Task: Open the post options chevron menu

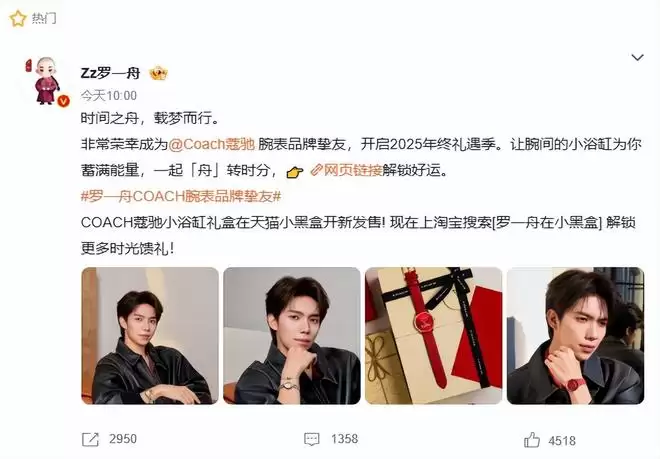Action: (x=637, y=57)
